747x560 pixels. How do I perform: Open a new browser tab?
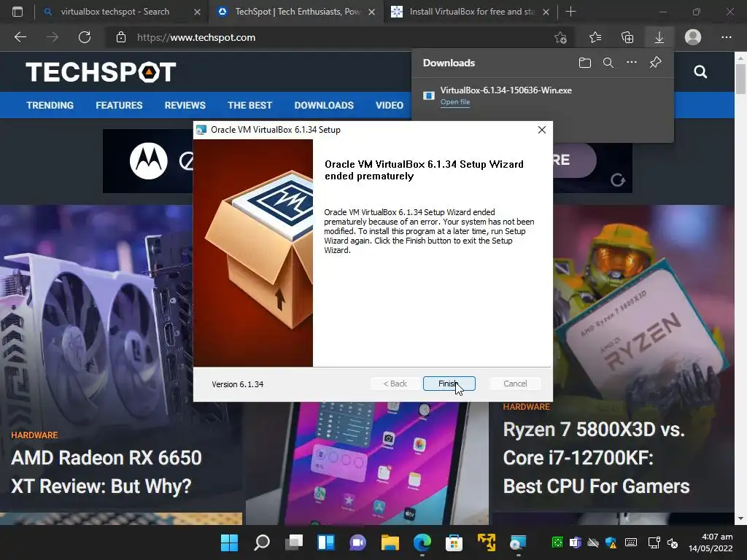(x=570, y=12)
